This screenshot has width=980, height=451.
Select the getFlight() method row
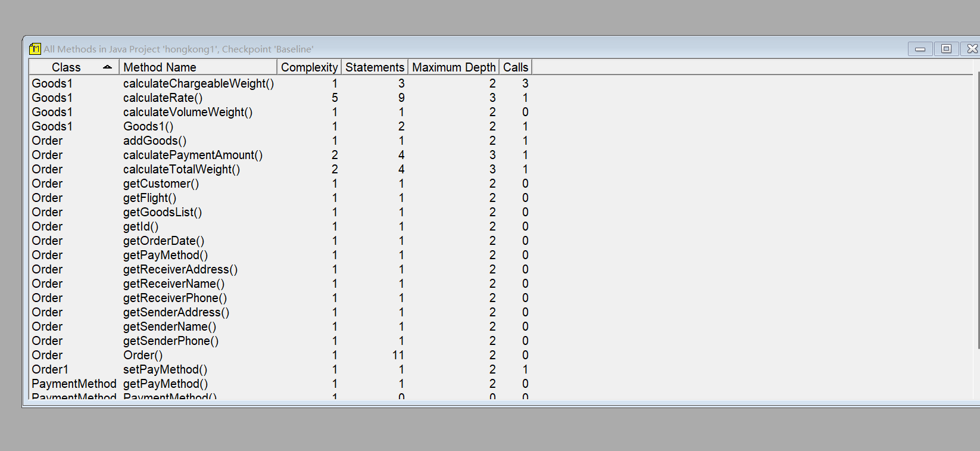(280, 198)
